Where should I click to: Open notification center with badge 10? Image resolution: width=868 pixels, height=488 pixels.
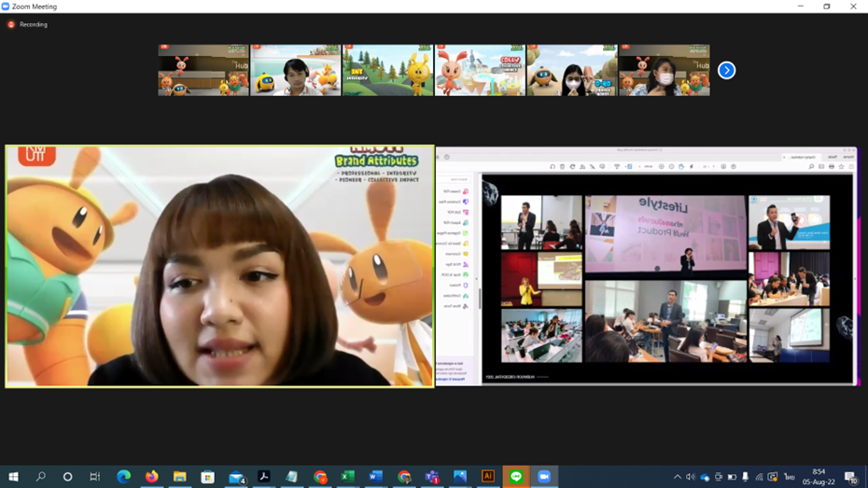tap(851, 477)
